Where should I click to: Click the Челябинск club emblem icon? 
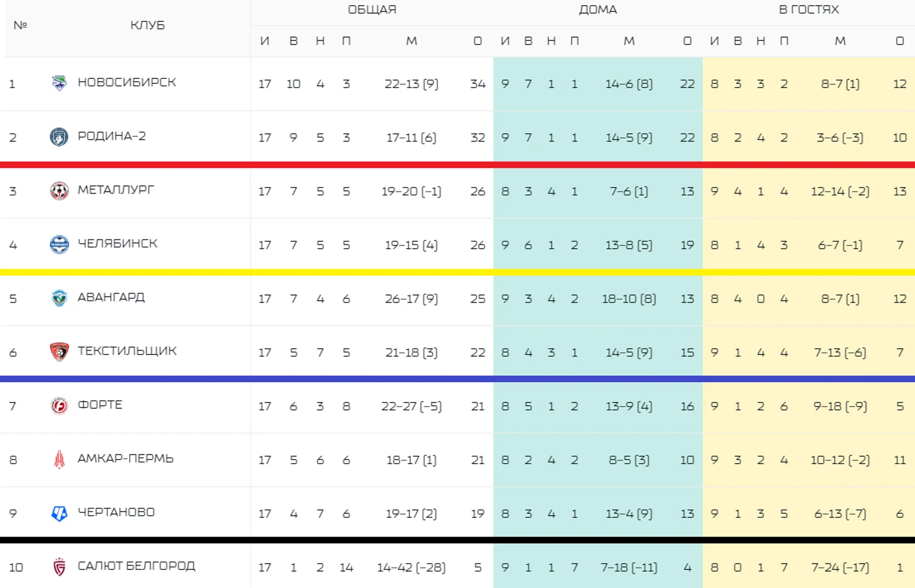59,244
